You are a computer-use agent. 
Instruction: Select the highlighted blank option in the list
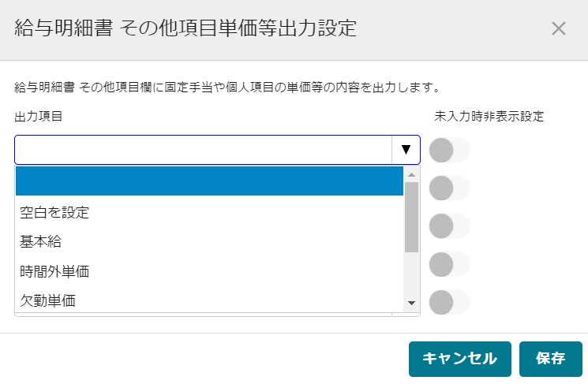(209, 181)
